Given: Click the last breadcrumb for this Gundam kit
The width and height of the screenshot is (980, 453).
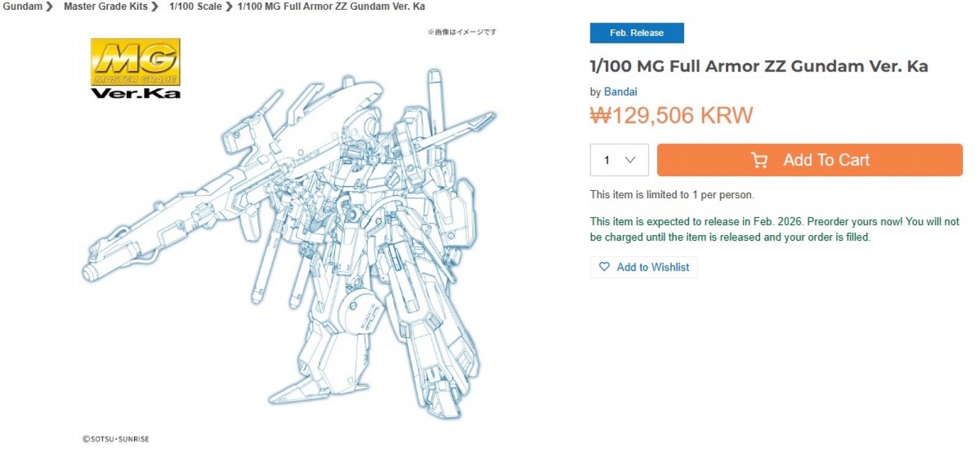Looking at the screenshot, I should [x=331, y=7].
